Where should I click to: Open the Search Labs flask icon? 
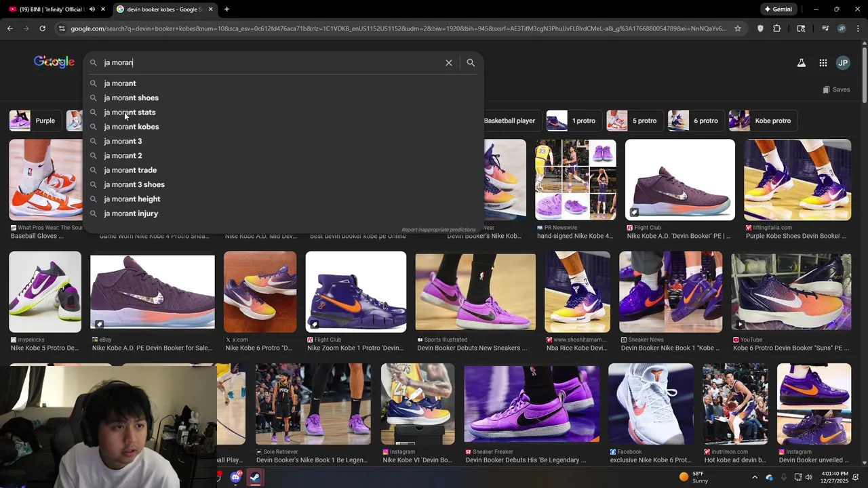click(x=801, y=63)
